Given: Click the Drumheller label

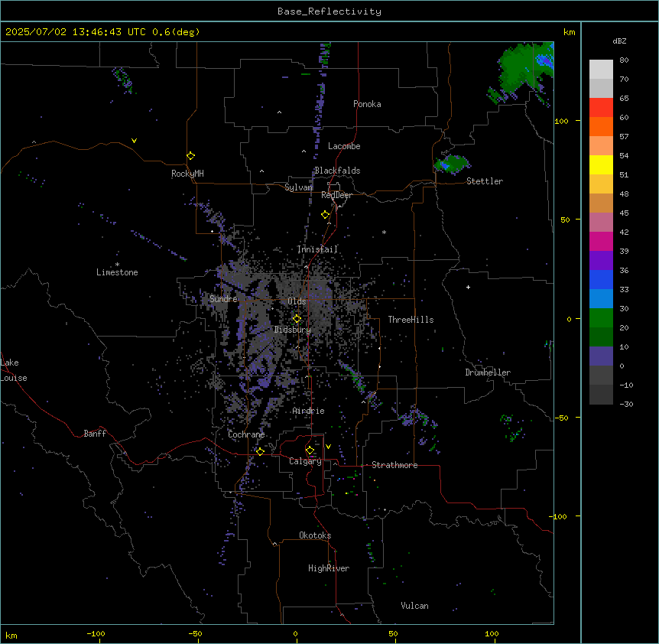Looking at the screenshot, I should click(x=488, y=372).
